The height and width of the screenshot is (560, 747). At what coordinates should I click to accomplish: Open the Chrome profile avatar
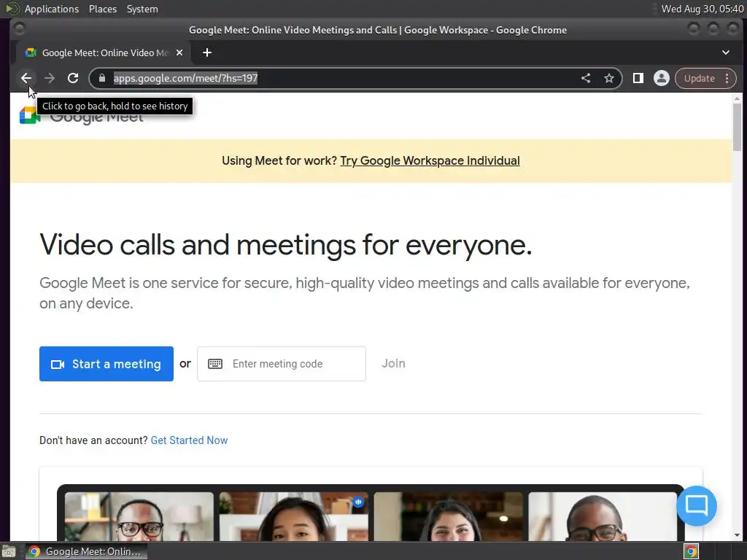[661, 78]
